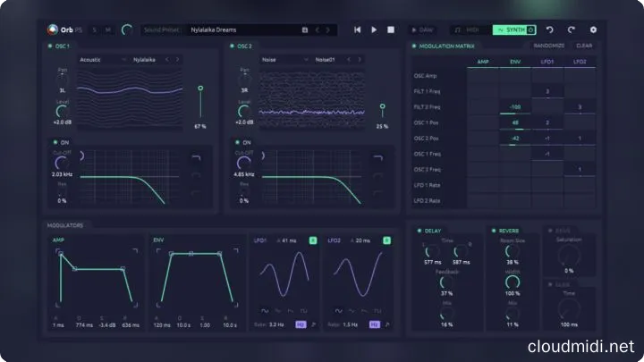The height and width of the screenshot is (362, 644).
Task: Toggle the Reverb effect on/off
Action: [x=490, y=230]
